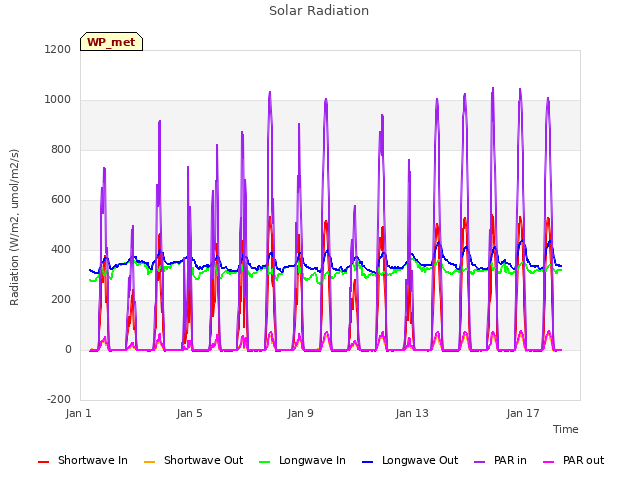The width and height of the screenshot is (640, 480).
Task: Click the 1000 y-axis tick label
Action: tap(58, 100)
